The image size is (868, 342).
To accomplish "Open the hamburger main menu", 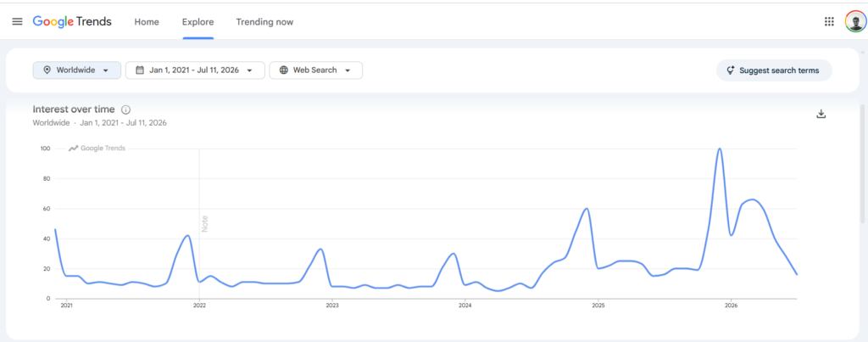I will [17, 21].
